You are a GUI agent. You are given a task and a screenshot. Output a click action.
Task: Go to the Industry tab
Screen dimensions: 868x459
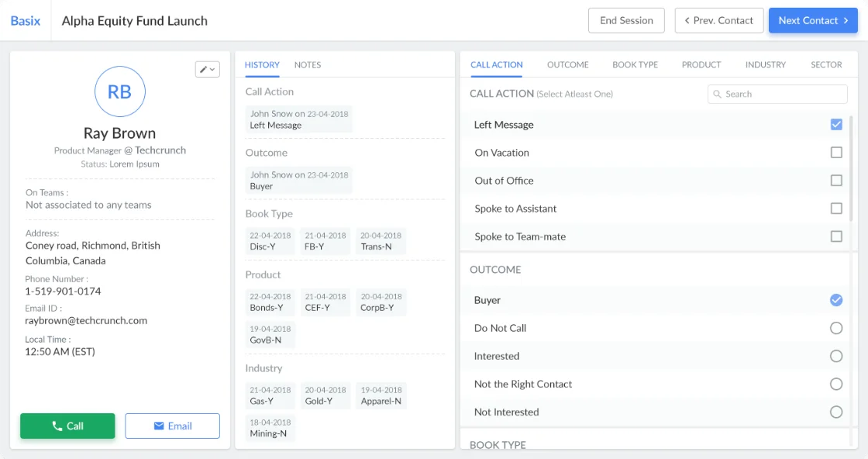[x=765, y=65]
